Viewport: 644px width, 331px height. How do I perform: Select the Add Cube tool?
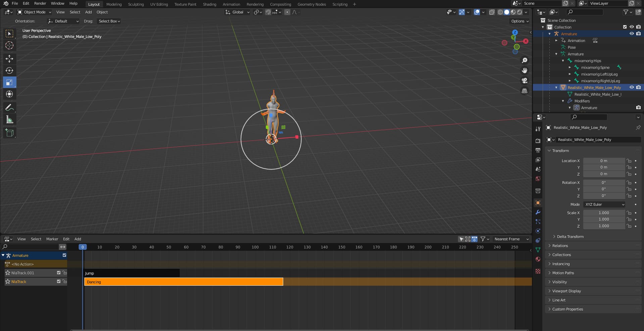point(9,133)
